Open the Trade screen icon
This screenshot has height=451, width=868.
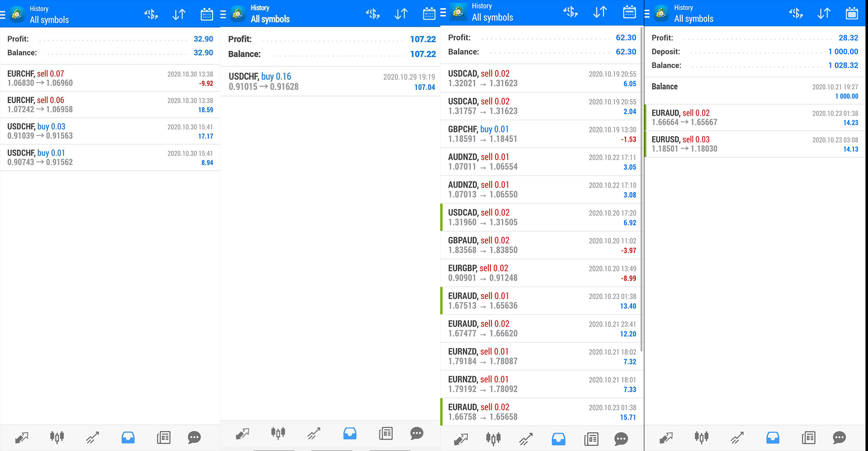(92, 438)
